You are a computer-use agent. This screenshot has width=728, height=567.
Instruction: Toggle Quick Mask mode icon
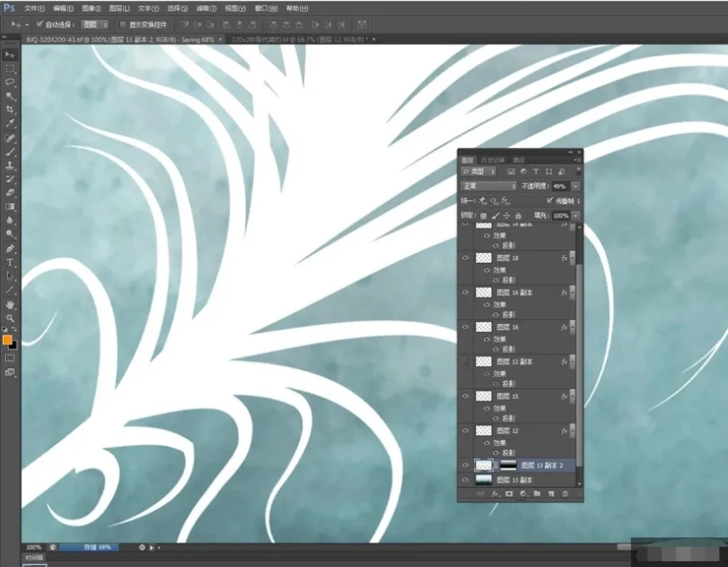pos(9,358)
